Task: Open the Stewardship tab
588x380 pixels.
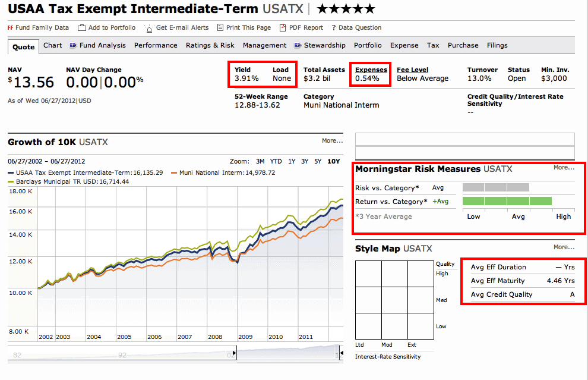Action: (x=325, y=45)
